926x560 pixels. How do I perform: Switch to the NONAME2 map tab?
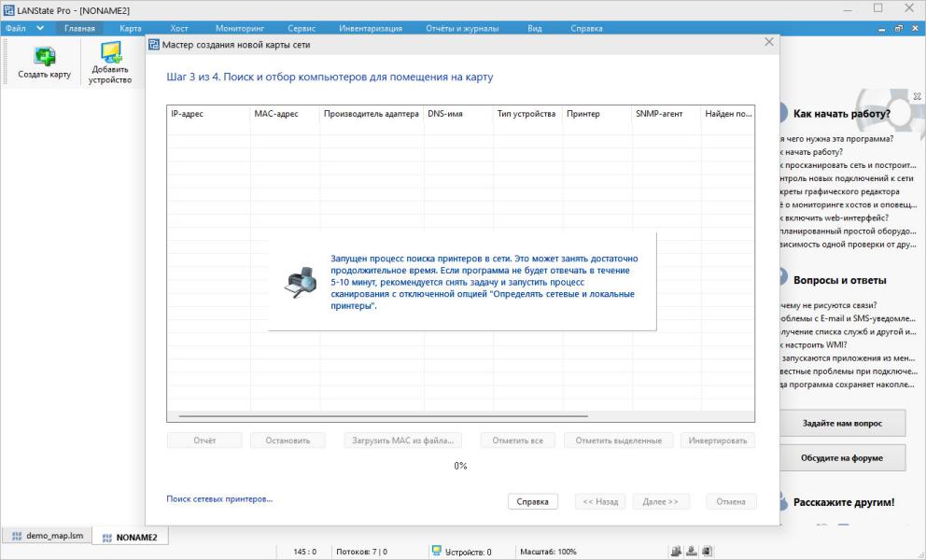(x=131, y=537)
